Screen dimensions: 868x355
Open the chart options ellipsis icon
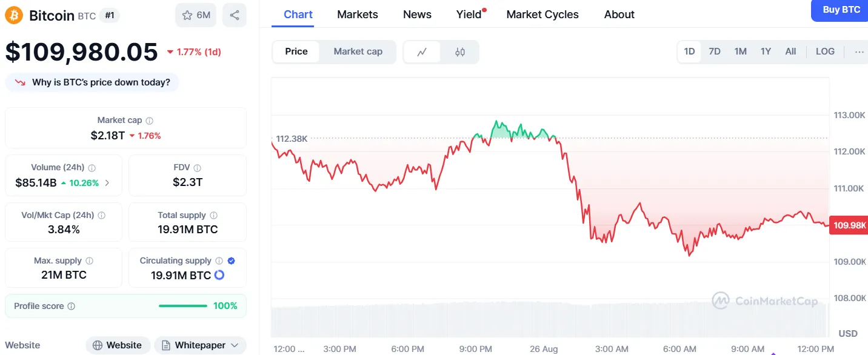(x=860, y=51)
